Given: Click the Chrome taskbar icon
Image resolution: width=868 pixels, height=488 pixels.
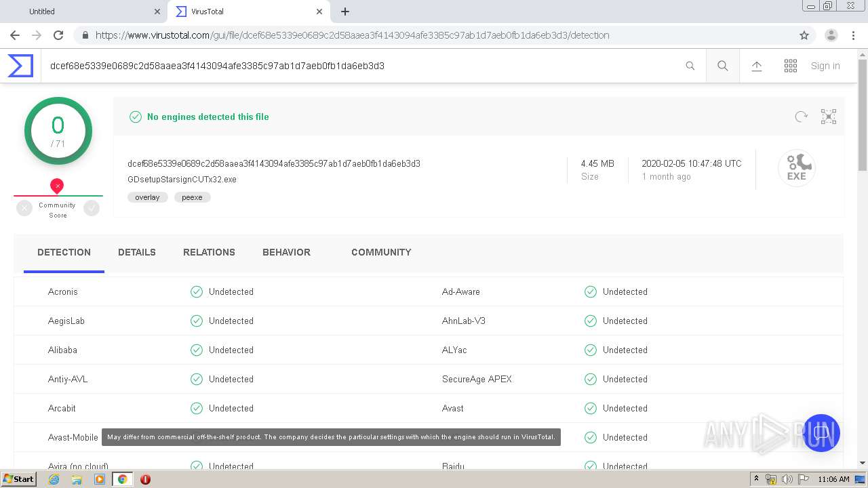Looking at the screenshot, I should pos(122,479).
